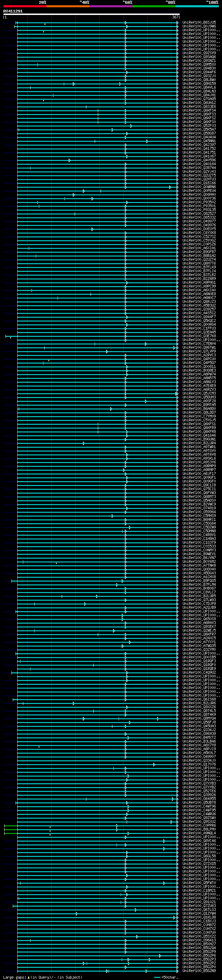Select hit label UniRef100_C0PSZ6
This screenshot has width=222, height=980.
tap(199, 244)
